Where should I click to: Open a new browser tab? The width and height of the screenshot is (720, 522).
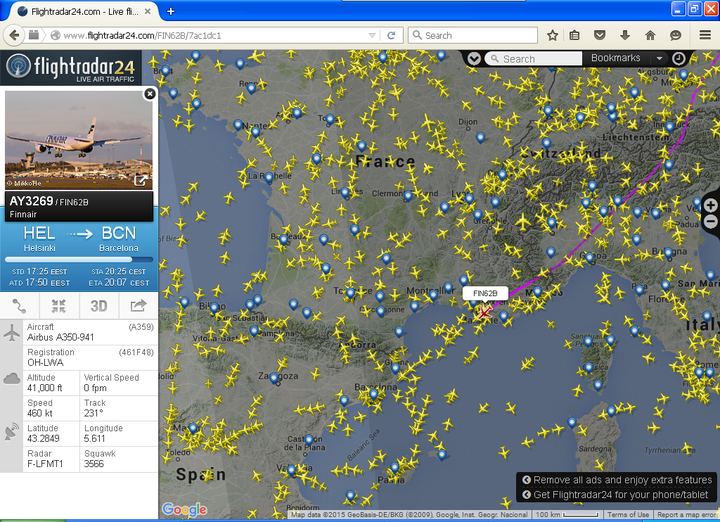click(170, 11)
